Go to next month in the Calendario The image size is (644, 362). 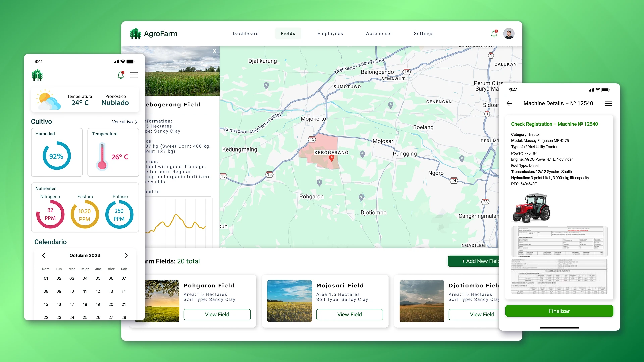[126, 255]
